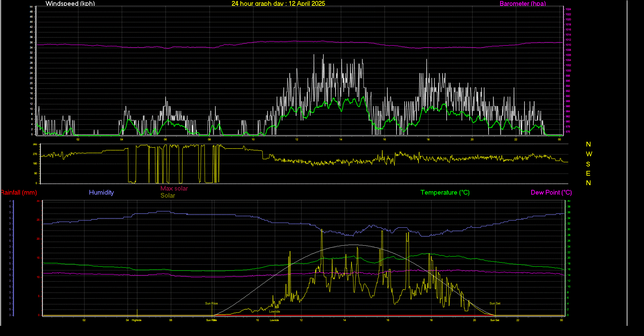
Task: Select the Temperature (°C) legend label
Action: tap(445, 193)
